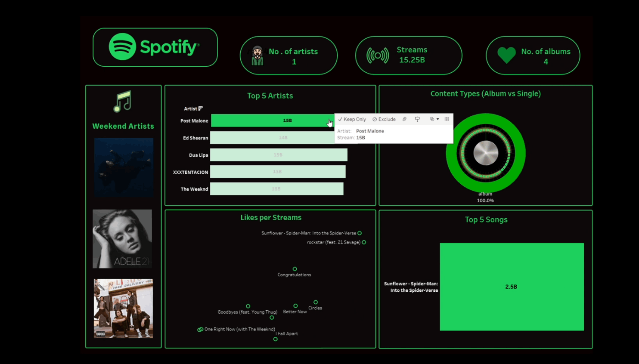Click the create set flag icon in tooltip
The height and width of the screenshot is (364, 639).
[x=417, y=119]
